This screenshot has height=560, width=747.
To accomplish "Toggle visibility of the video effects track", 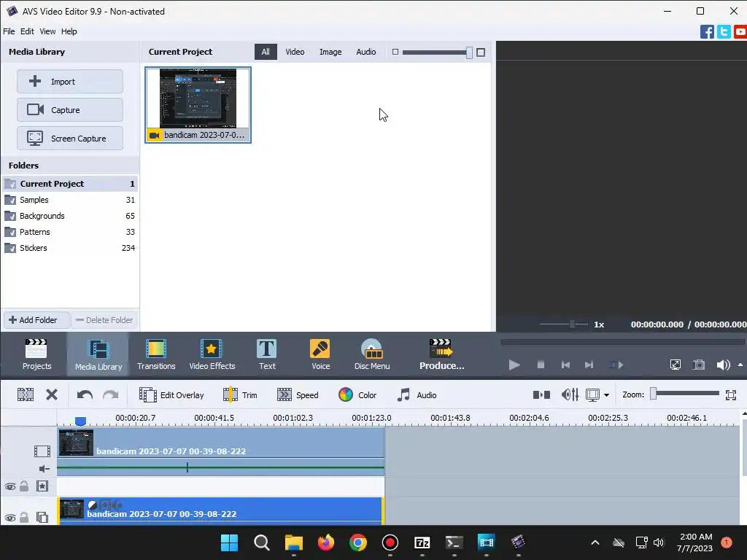I will tap(10, 486).
